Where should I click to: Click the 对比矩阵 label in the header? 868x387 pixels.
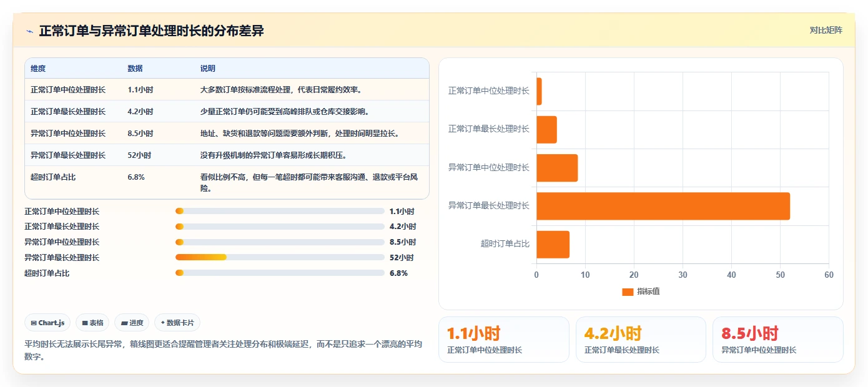826,30
